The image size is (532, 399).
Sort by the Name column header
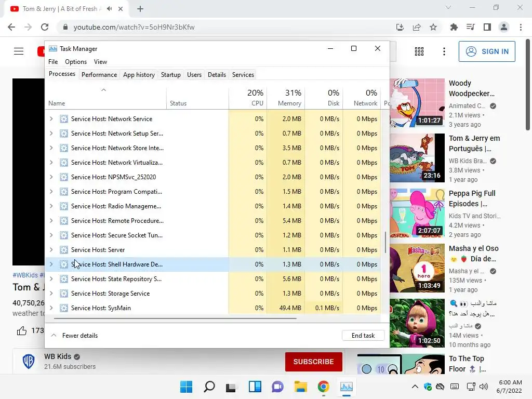(x=105, y=98)
